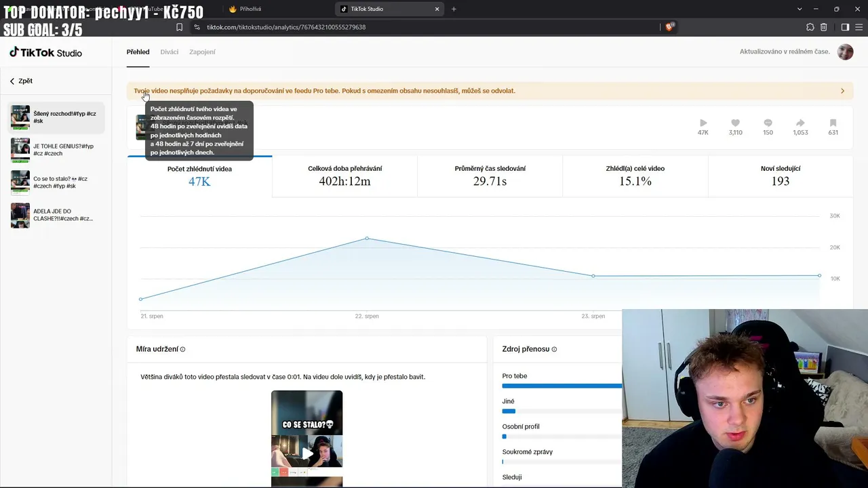The width and height of the screenshot is (868, 488).
Task: Click the Míra udržení section heading
Action: click(x=157, y=350)
